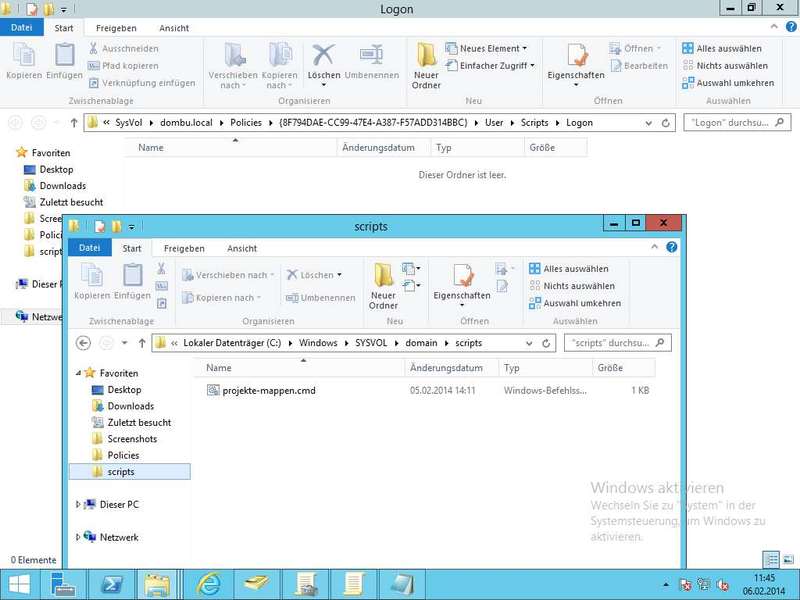Expand Netzwerk node in scripts navigation pane
This screenshot has width=800, height=600.
tap(79, 537)
